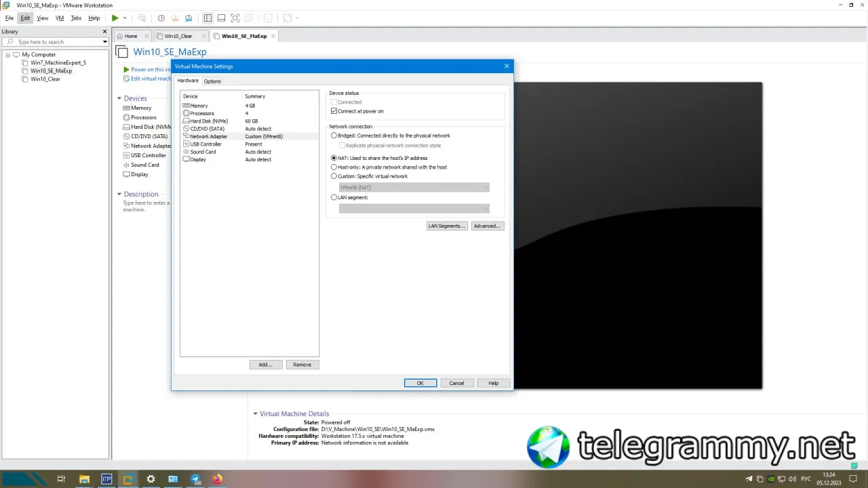
Task: Click the Task View taskbar button
Action: (x=61, y=479)
